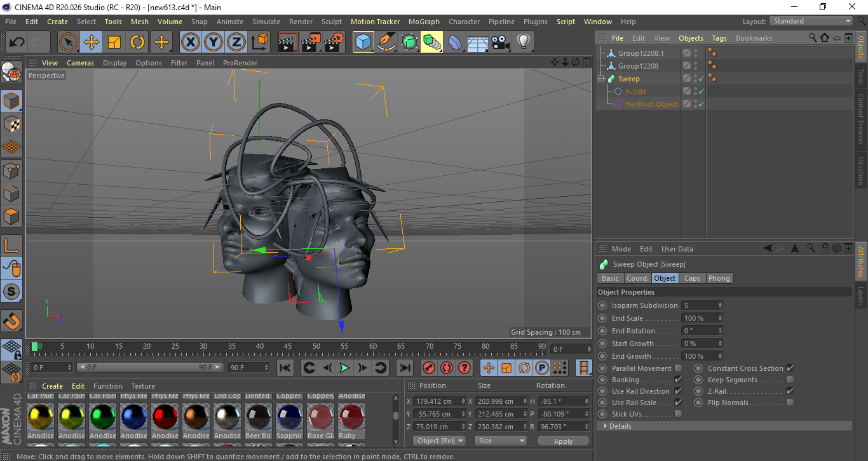Image resolution: width=868 pixels, height=461 pixels.
Task: Switch the coordinate system icon
Action: [259, 43]
